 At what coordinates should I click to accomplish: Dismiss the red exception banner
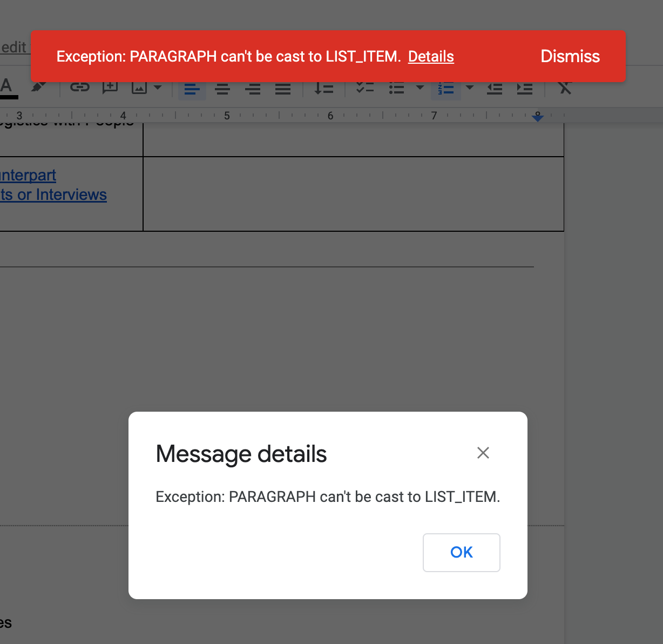pyautogui.click(x=570, y=56)
